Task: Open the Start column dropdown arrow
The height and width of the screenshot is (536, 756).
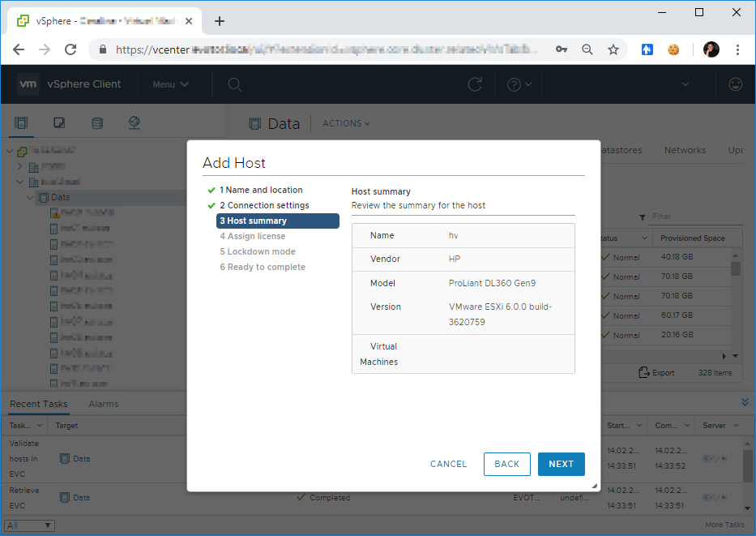Action: (x=639, y=426)
